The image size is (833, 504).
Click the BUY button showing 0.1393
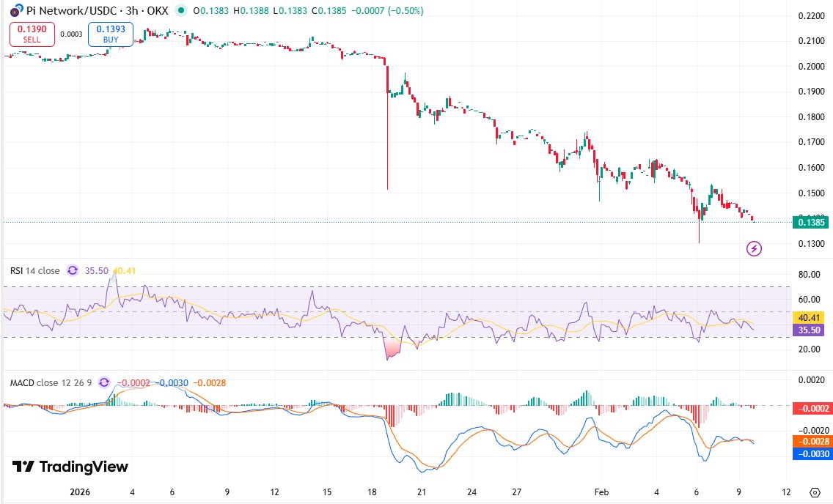110,34
